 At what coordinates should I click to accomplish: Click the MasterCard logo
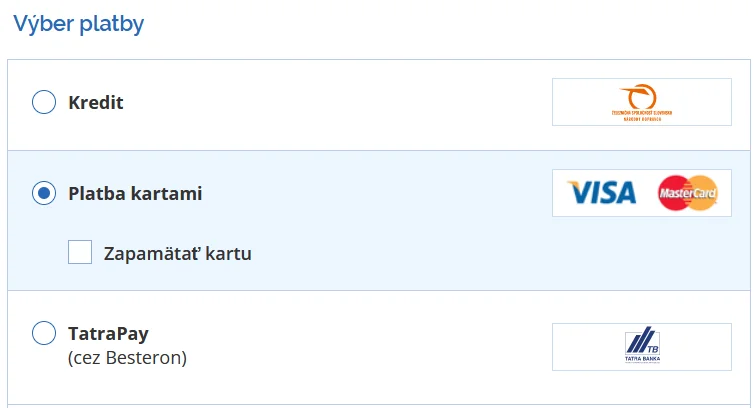pos(688,193)
